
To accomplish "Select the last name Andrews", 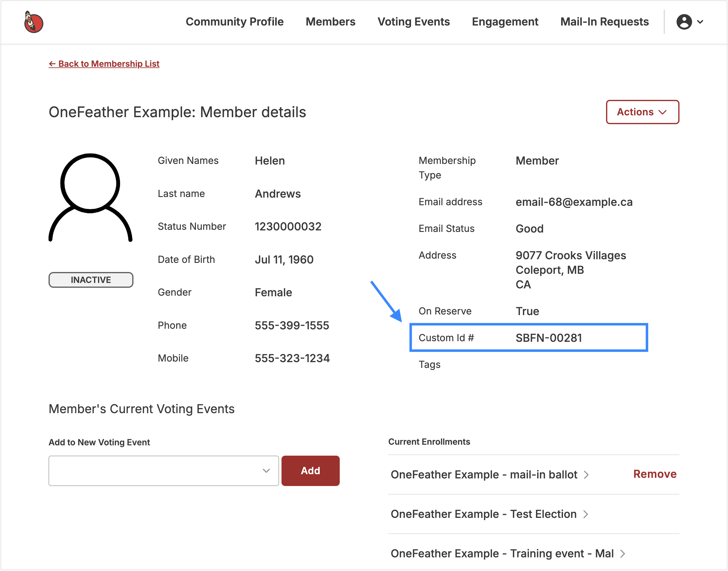I will pos(278,194).
